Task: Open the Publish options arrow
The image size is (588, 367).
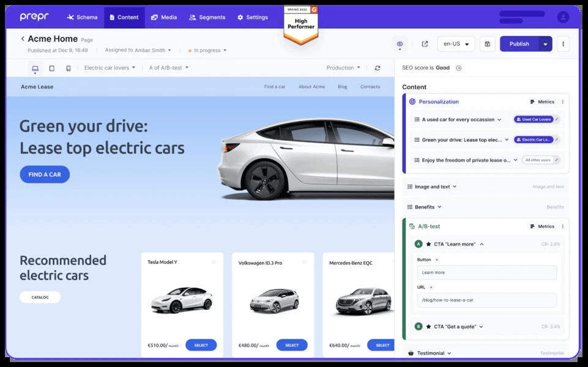Action: click(x=545, y=44)
